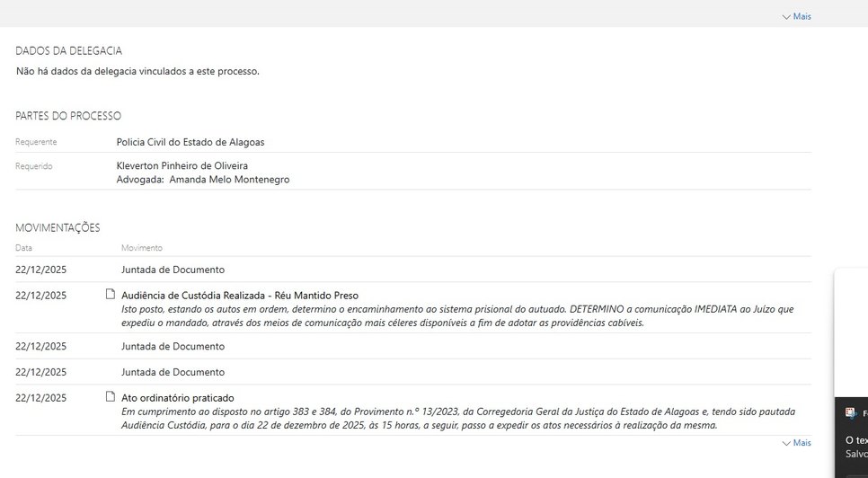The width and height of the screenshot is (868, 478).
Task: Click the third "Juntada de Documento" entry
Action: pyautogui.click(x=173, y=372)
